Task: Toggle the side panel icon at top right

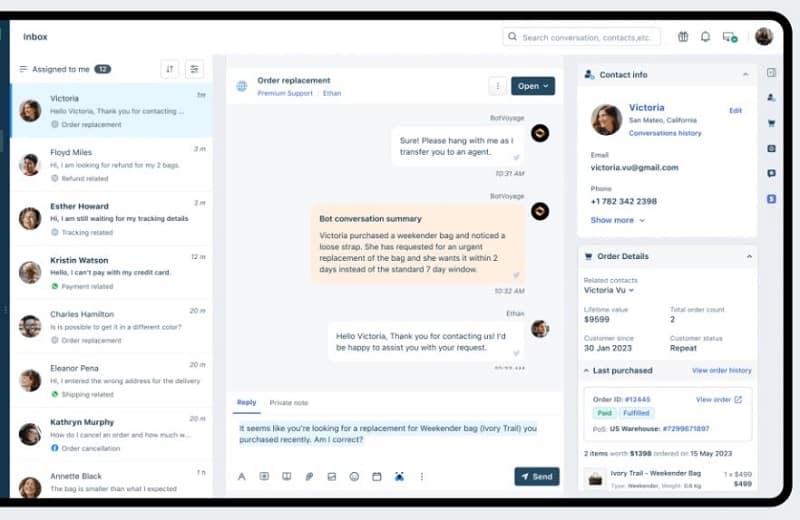Action: (771, 73)
